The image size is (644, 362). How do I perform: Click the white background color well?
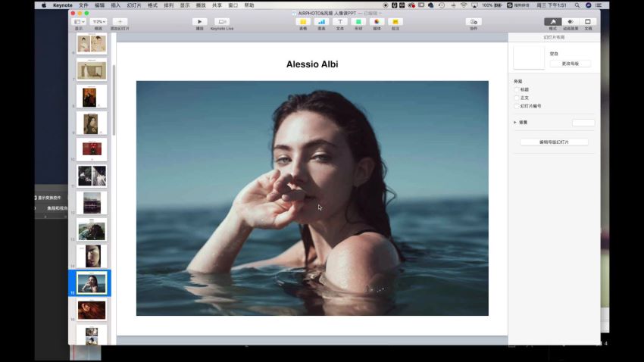pyautogui.click(x=583, y=123)
